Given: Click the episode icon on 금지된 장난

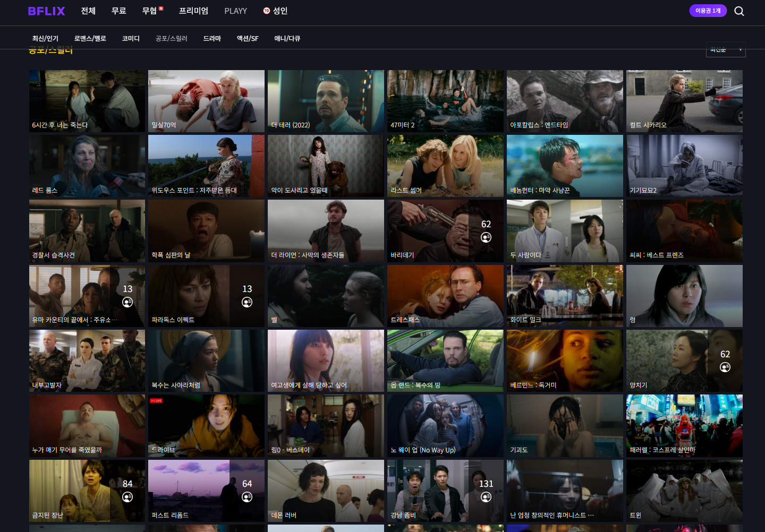Looking at the screenshot, I should pos(127,497).
